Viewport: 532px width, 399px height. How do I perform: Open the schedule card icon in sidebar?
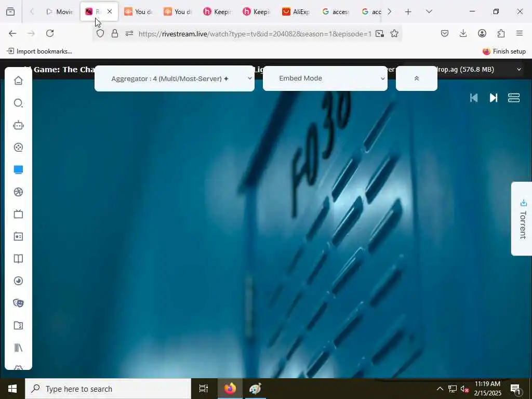coord(18,236)
